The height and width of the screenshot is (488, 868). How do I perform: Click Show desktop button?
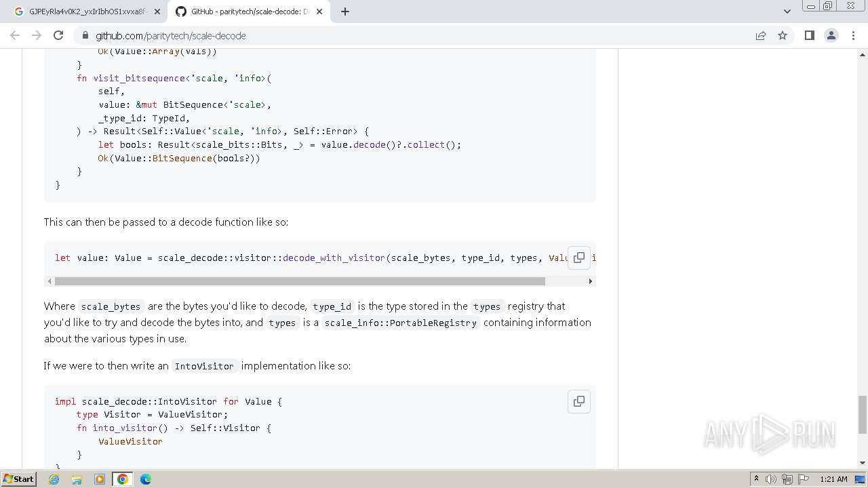point(861,479)
